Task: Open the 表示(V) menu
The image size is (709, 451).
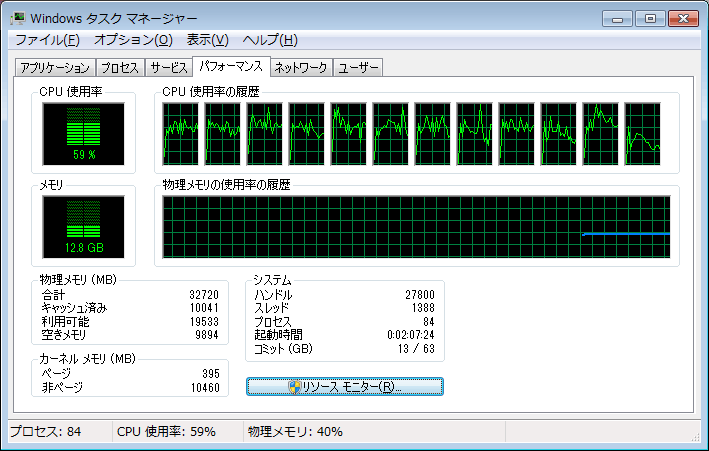Action: tap(208, 40)
